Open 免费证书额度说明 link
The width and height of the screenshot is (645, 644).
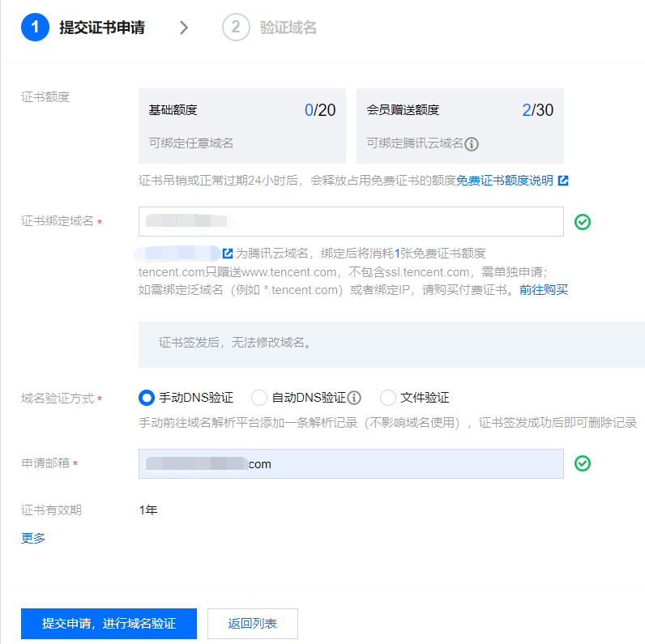(x=505, y=181)
